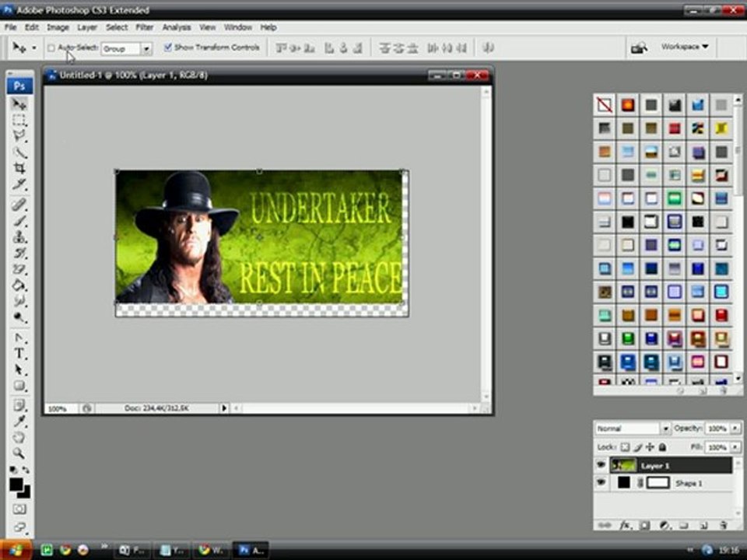
Task: Apply the No Style swatch in Styles panel
Action: [605, 105]
